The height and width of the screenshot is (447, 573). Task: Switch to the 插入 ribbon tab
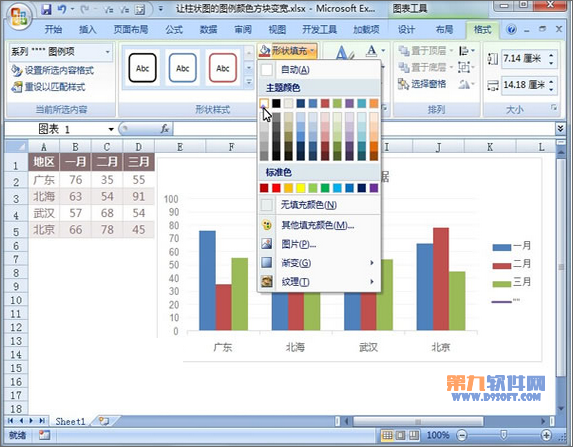pyautogui.click(x=88, y=29)
